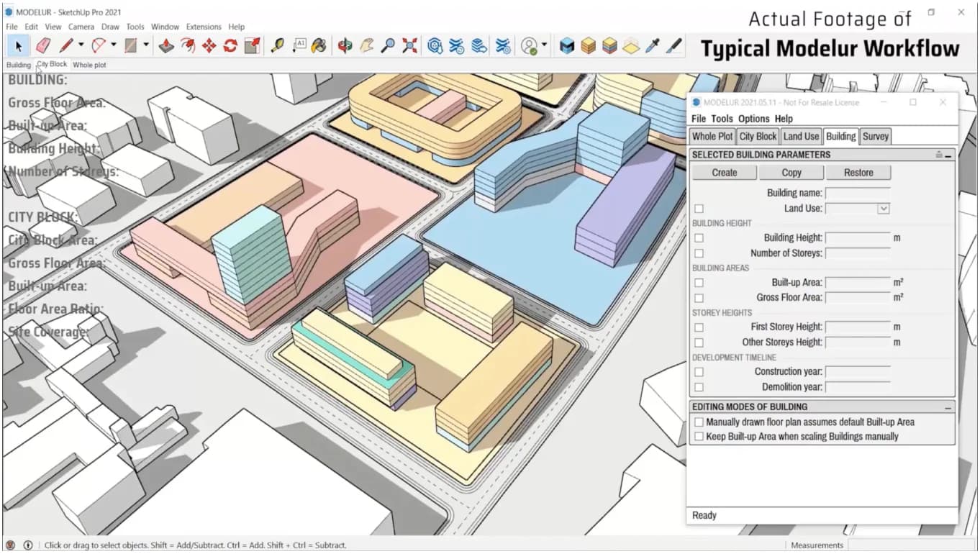
Task: Toggle the Built-up Area checkbox
Action: tap(699, 283)
